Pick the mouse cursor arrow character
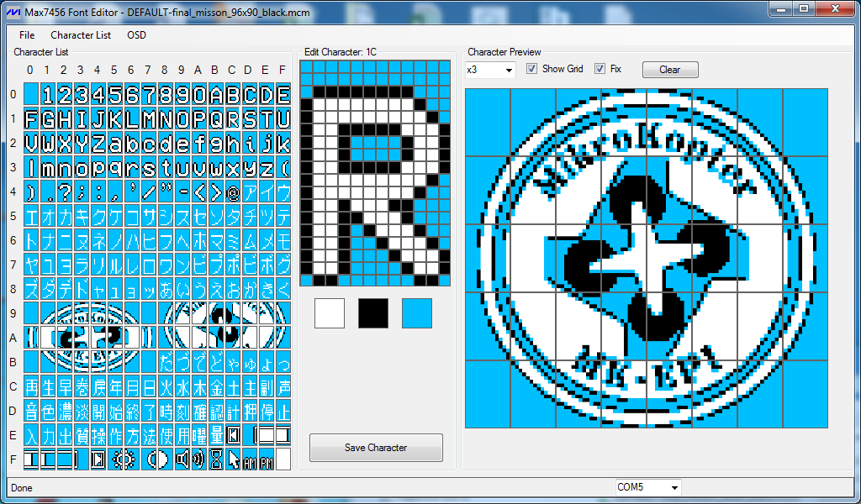 (x=233, y=459)
